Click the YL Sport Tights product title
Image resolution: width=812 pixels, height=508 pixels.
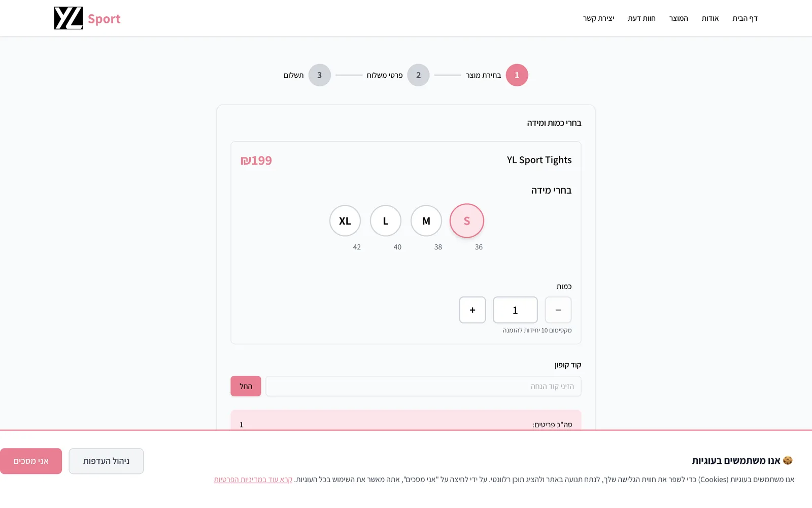point(539,160)
